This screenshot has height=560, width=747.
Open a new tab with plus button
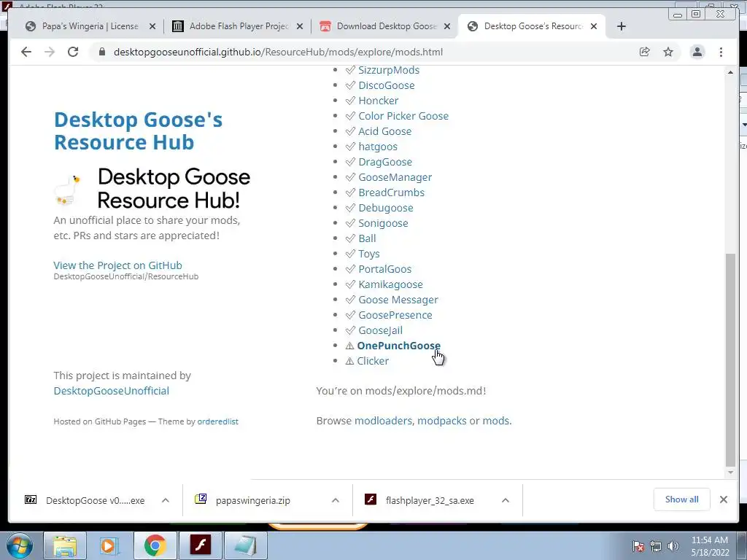point(622,26)
